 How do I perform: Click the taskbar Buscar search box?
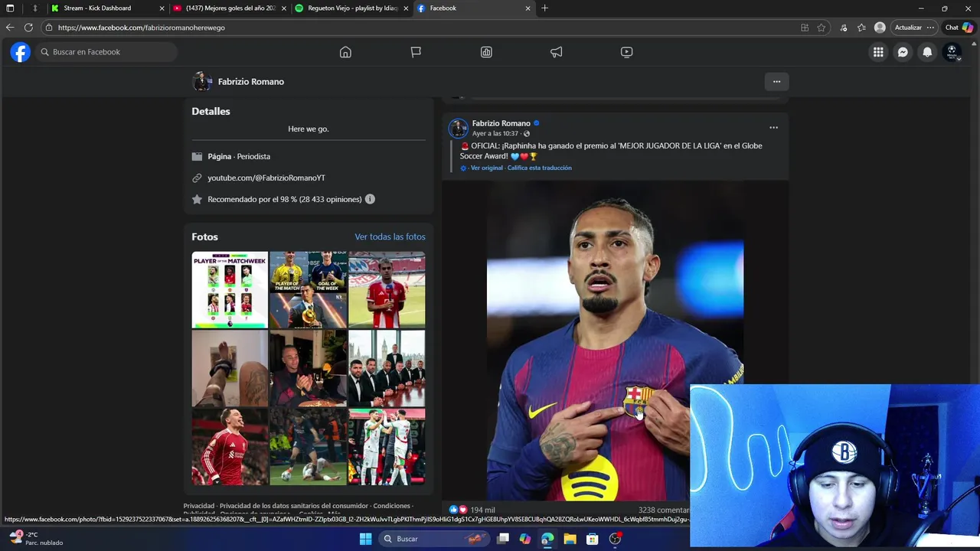point(434,539)
